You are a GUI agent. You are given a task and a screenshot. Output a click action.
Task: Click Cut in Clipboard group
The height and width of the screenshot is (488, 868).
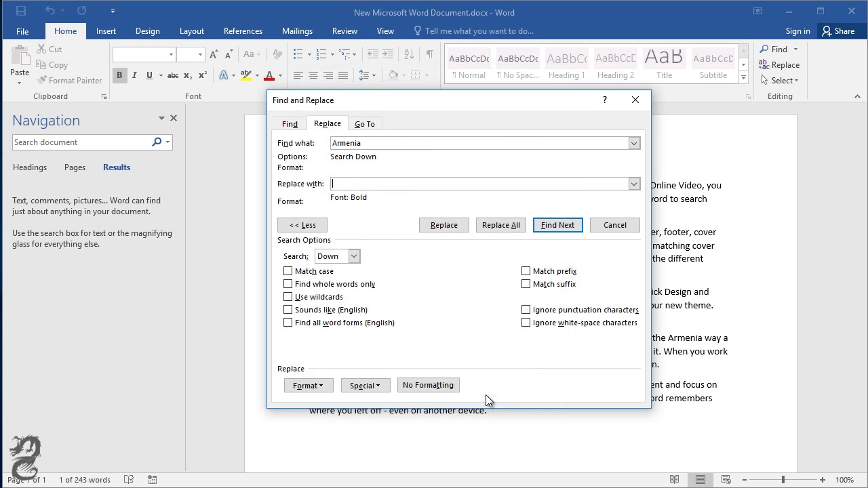point(49,49)
